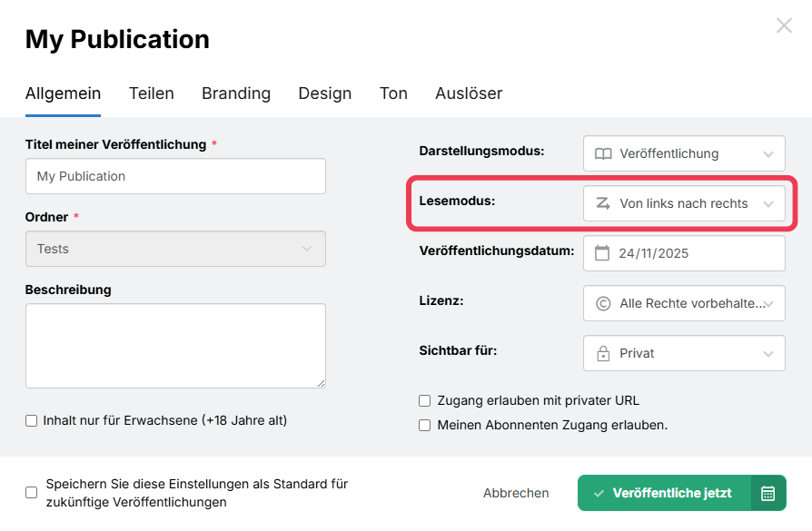Click the copyright icon in Lizenz field

[603, 303]
